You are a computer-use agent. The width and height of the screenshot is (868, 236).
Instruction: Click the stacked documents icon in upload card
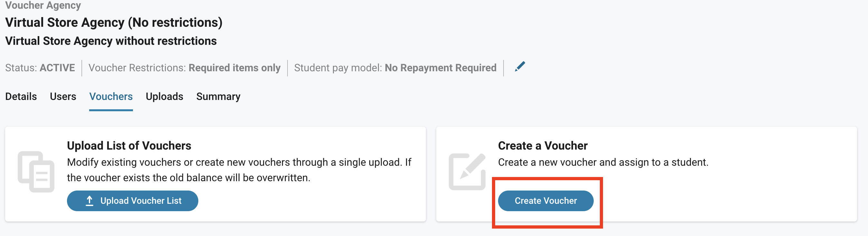click(x=36, y=172)
